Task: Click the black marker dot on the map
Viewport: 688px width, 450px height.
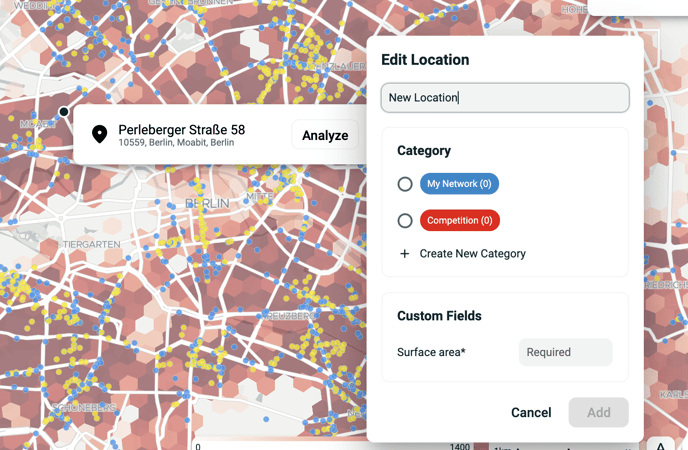Action: (64, 112)
